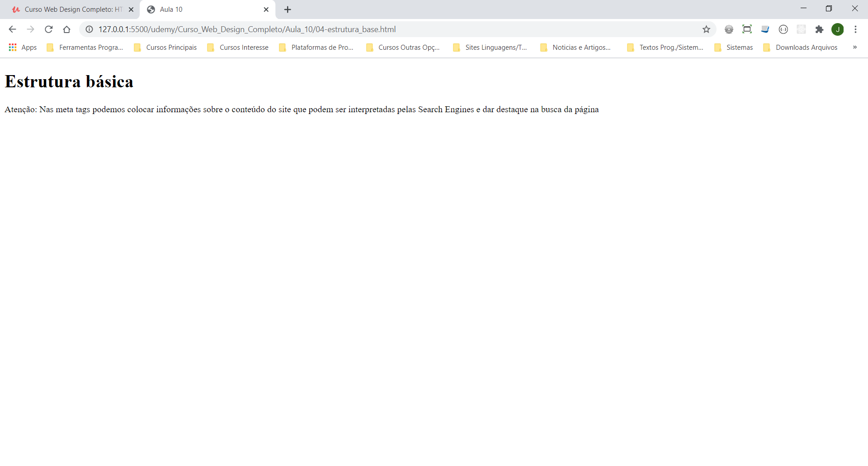Close the Curso Web Design Completo tab

pyautogui.click(x=131, y=10)
